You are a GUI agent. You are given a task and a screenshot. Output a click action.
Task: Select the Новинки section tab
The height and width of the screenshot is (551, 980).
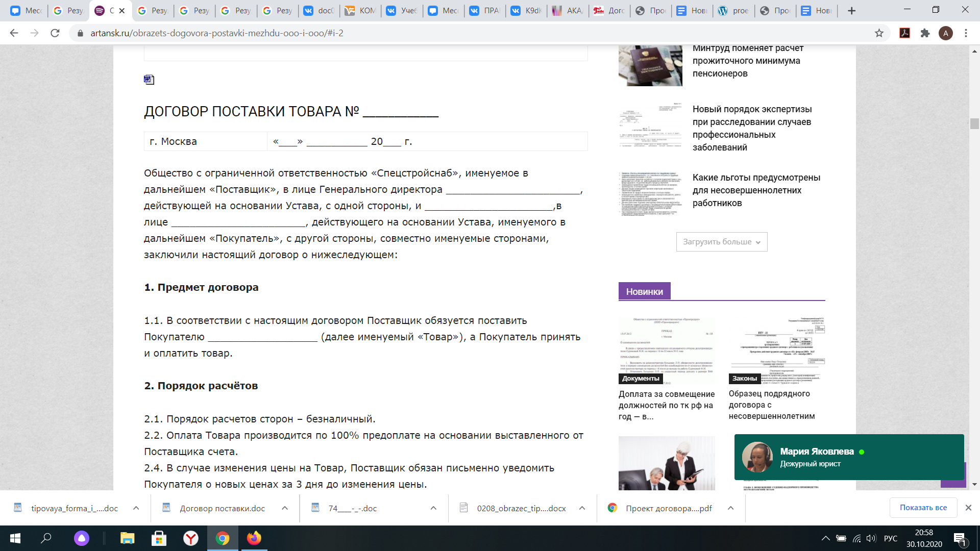(x=644, y=291)
